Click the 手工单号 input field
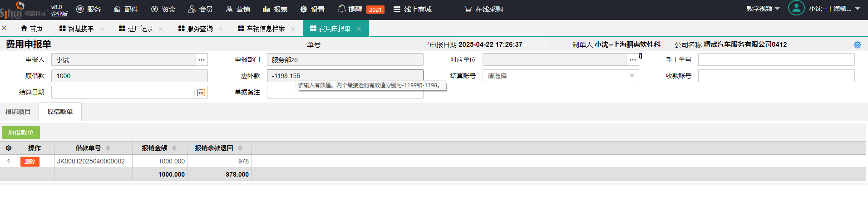The height and width of the screenshot is (222, 868). coord(776,59)
